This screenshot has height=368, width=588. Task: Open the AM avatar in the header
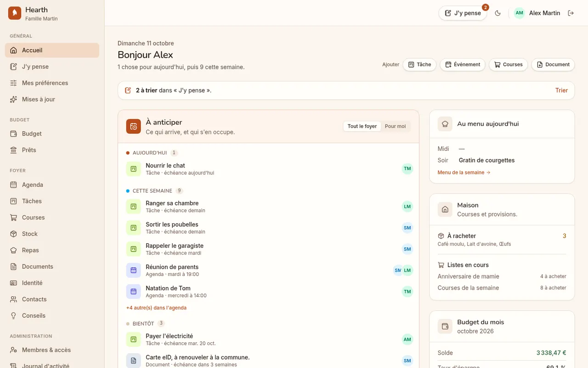[519, 13]
